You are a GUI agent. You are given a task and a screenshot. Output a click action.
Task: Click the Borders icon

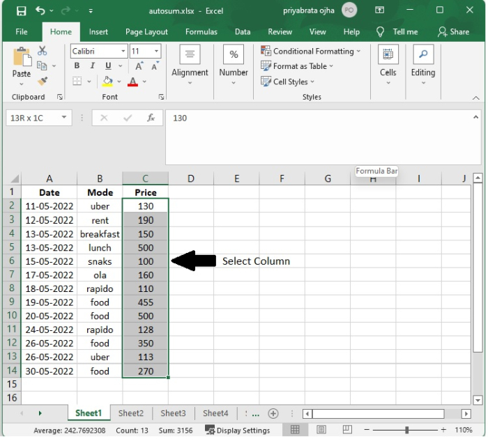tap(77, 82)
